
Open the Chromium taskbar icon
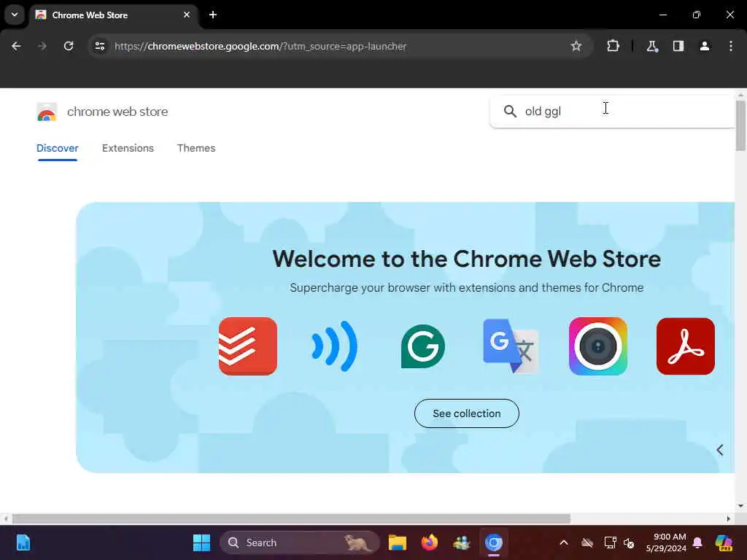(x=494, y=542)
